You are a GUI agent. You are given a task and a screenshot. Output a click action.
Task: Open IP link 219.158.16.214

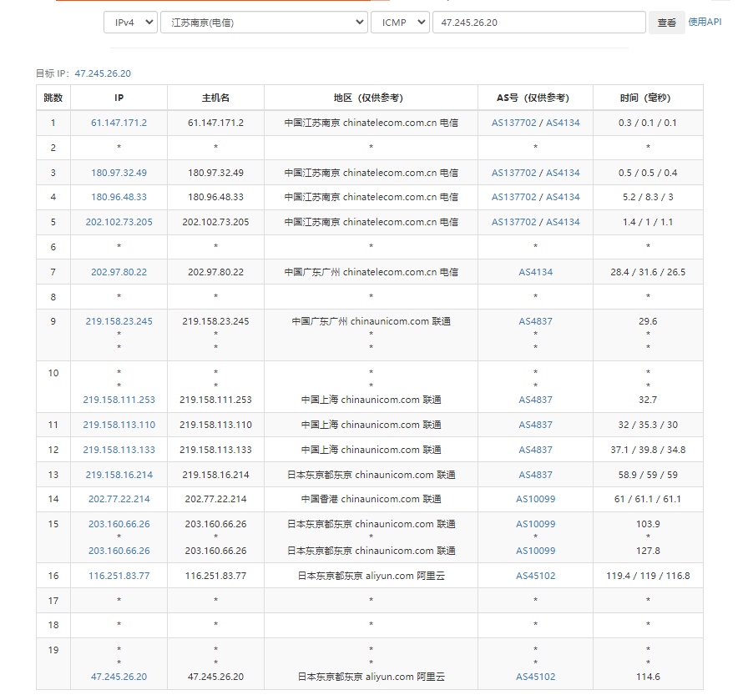pos(119,475)
